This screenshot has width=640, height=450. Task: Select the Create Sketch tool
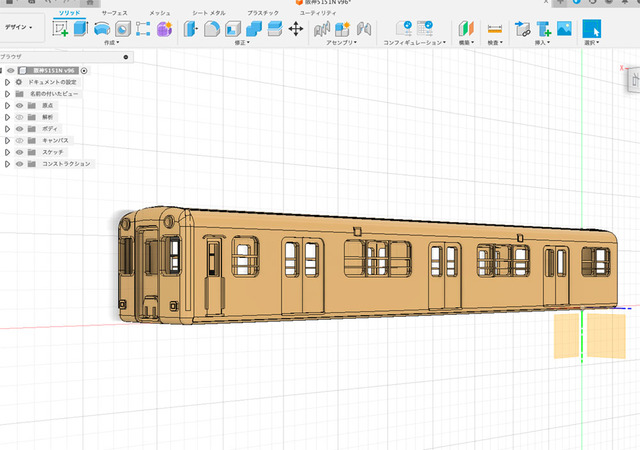click(60, 29)
